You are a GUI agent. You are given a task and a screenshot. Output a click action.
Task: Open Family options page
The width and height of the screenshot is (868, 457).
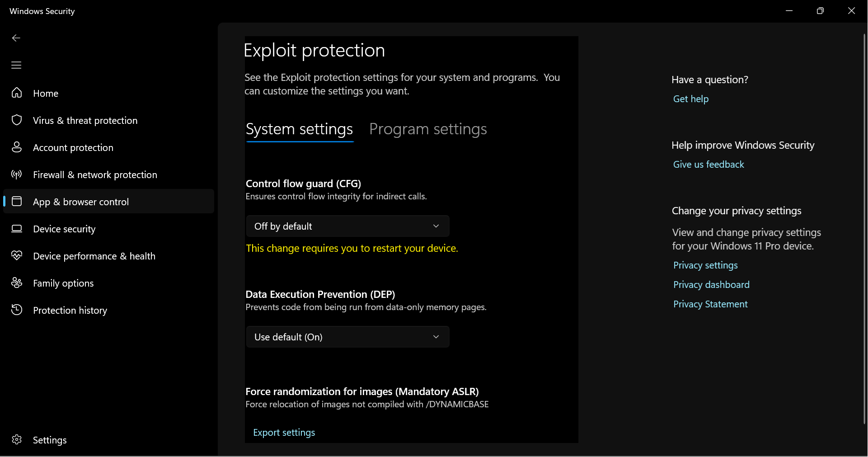[108, 283]
